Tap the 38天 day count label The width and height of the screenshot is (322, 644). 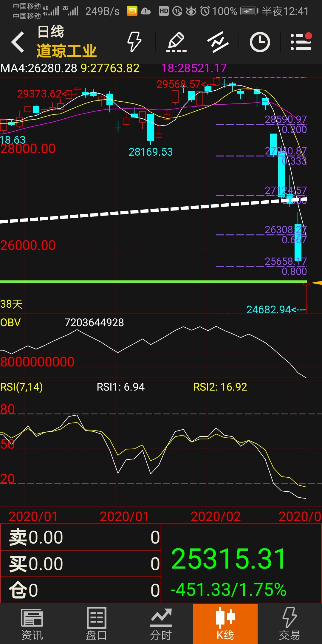coord(11,304)
